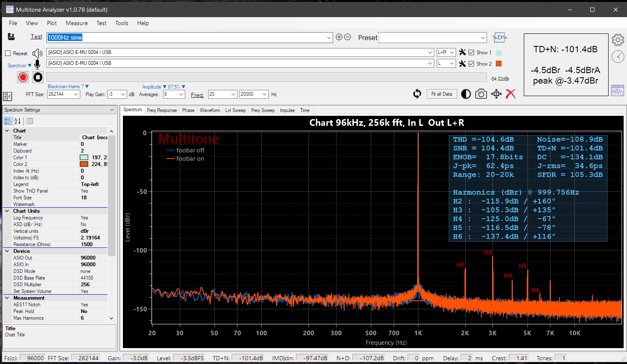Click the underlined Freq label link
The height and width of the screenshot is (364, 627).
(x=197, y=95)
